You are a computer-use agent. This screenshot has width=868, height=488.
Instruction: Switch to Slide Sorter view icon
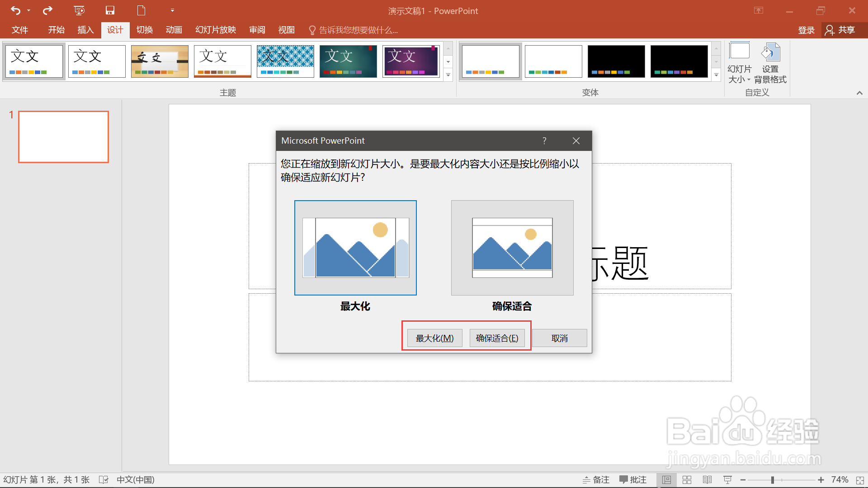click(687, 479)
